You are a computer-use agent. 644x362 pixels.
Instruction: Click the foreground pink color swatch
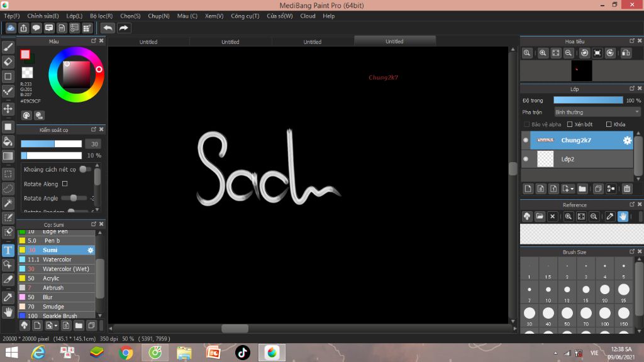pos(25,54)
